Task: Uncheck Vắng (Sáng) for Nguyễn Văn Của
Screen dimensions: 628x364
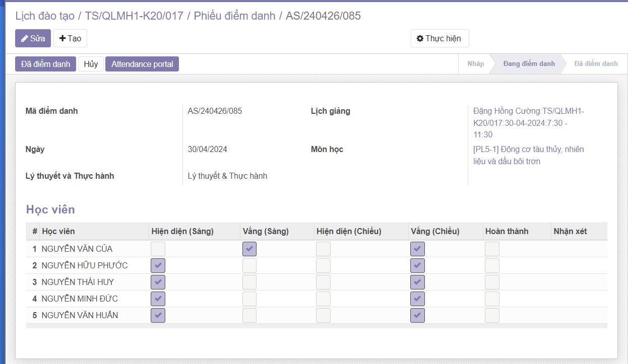Action: point(249,249)
